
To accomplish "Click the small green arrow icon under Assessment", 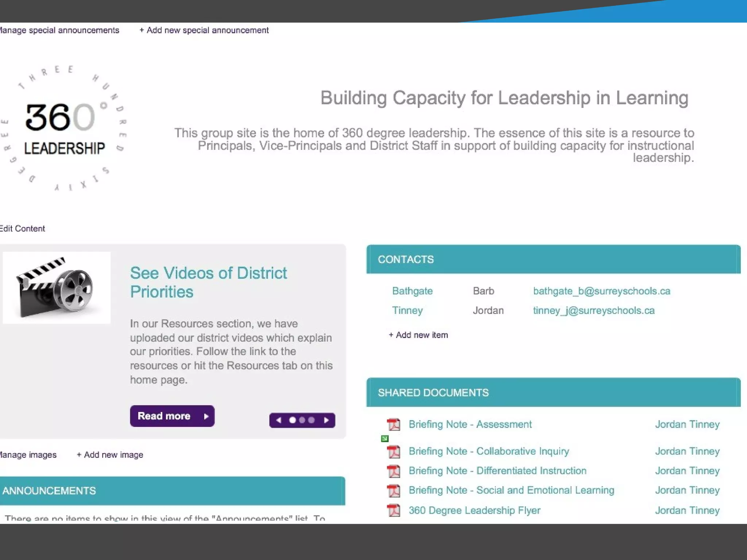I will coord(384,439).
